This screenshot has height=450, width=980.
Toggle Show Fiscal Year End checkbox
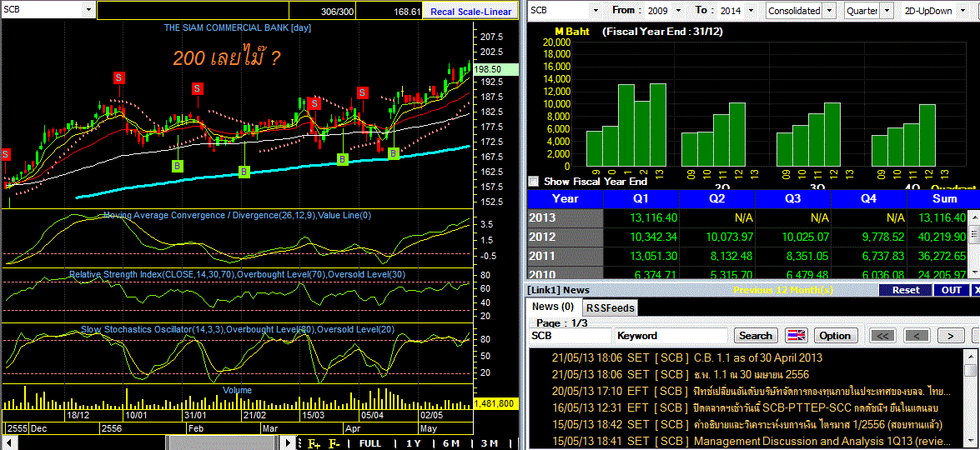[x=533, y=182]
